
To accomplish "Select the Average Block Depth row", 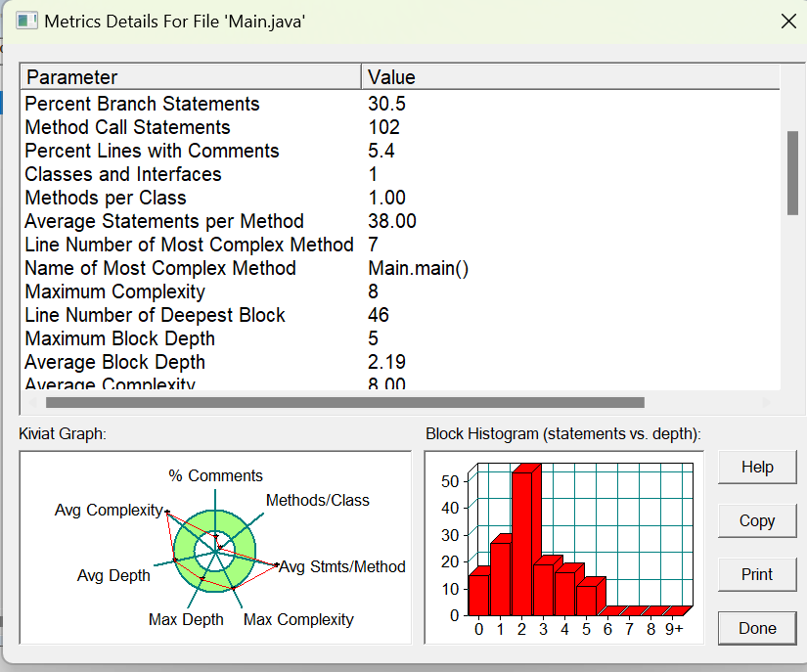I will click(x=400, y=362).
